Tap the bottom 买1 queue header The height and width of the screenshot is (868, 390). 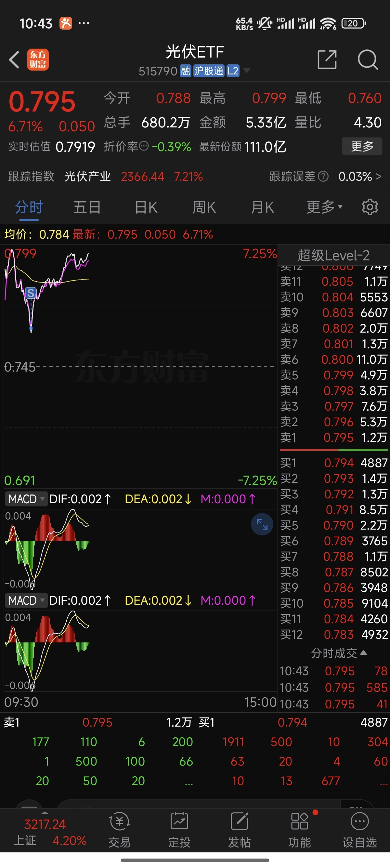coord(293,722)
